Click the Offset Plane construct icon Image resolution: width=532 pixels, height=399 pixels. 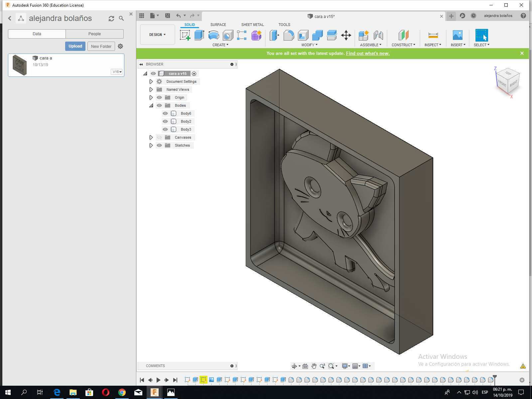tap(403, 35)
